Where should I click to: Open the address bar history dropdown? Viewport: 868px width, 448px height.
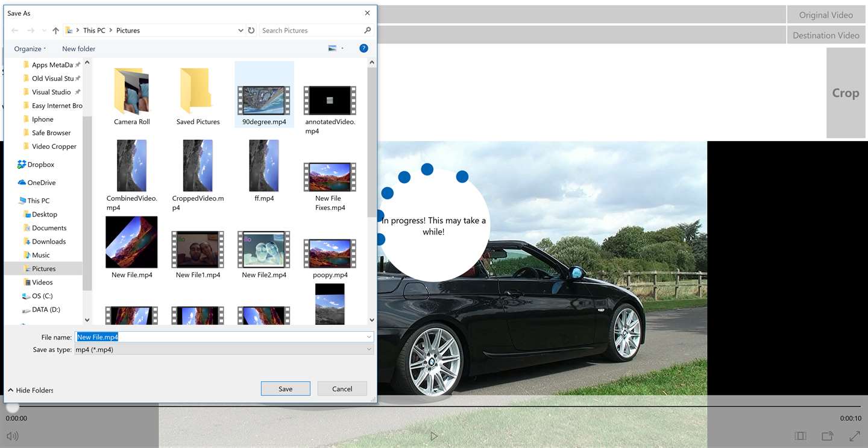click(241, 30)
